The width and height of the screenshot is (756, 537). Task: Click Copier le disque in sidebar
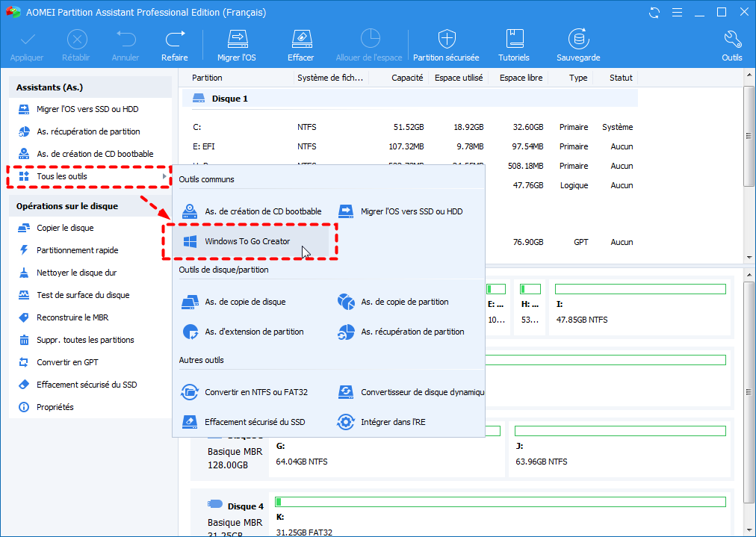pos(65,228)
